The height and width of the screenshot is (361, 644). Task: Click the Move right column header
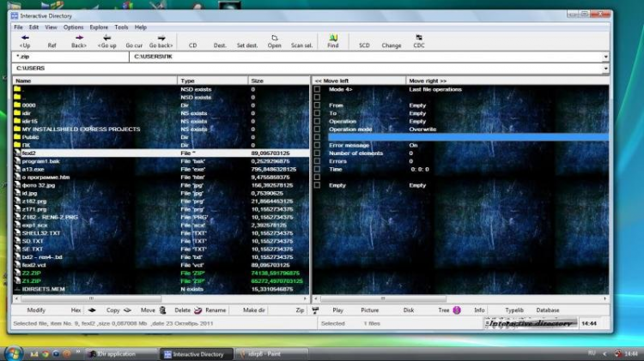[507, 81]
